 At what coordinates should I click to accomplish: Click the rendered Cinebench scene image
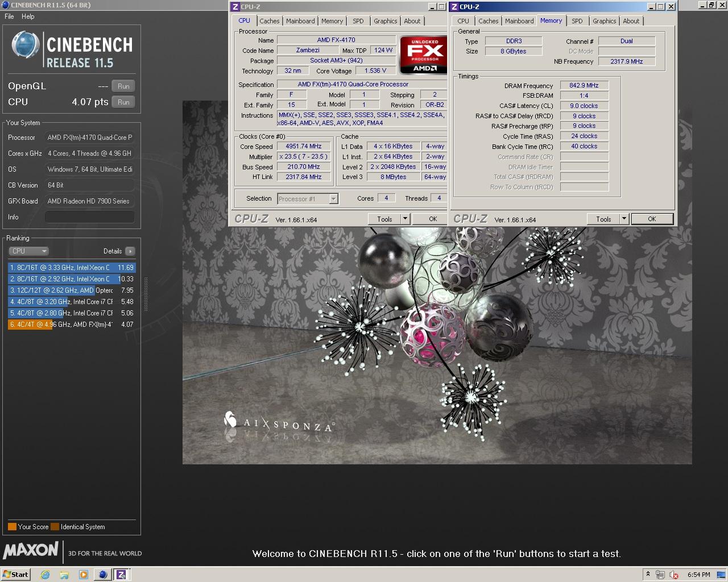437,282
